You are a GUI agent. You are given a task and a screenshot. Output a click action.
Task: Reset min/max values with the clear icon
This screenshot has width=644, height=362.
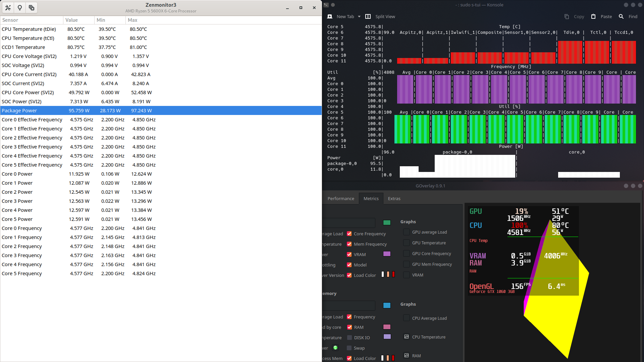pos(32,7)
